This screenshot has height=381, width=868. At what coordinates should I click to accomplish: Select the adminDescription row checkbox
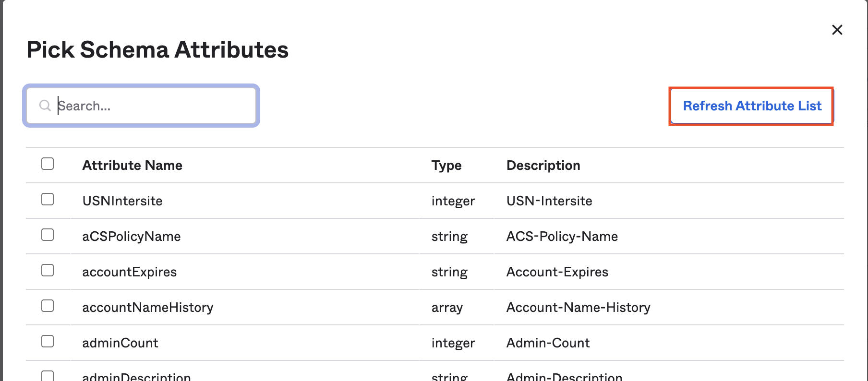48,376
